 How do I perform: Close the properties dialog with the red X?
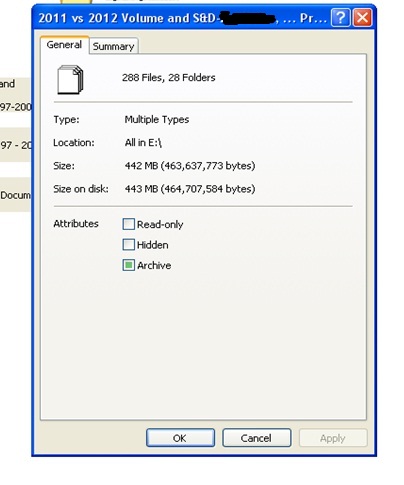click(x=362, y=17)
